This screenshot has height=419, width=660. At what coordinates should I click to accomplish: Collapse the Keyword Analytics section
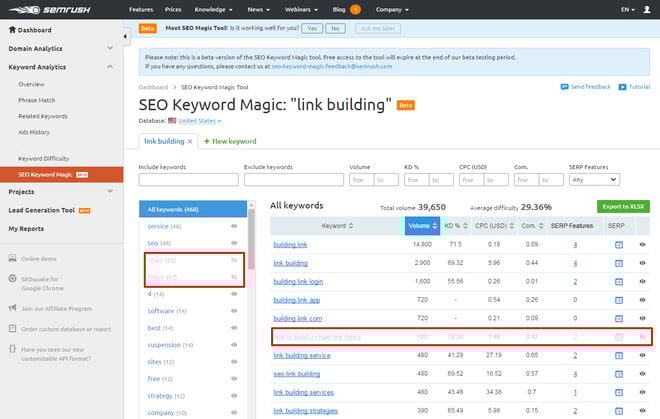pyautogui.click(x=110, y=67)
